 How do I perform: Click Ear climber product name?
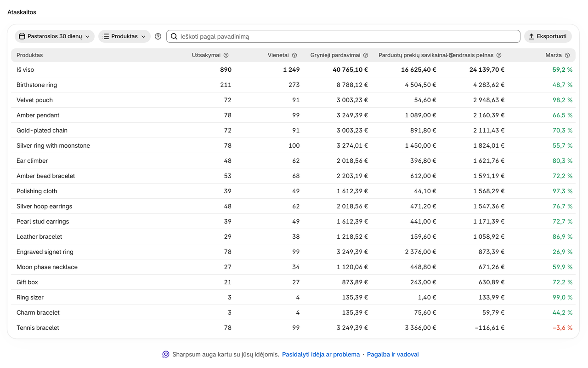(x=32, y=161)
